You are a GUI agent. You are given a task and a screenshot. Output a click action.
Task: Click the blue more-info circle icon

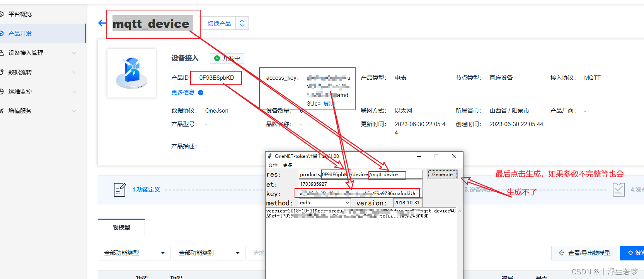pyautogui.click(x=201, y=92)
